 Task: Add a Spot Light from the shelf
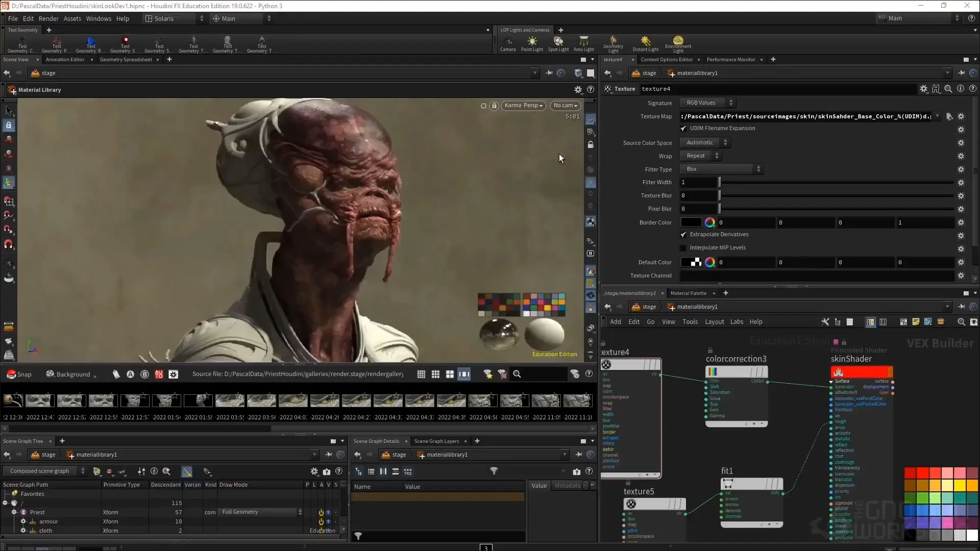click(x=558, y=44)
